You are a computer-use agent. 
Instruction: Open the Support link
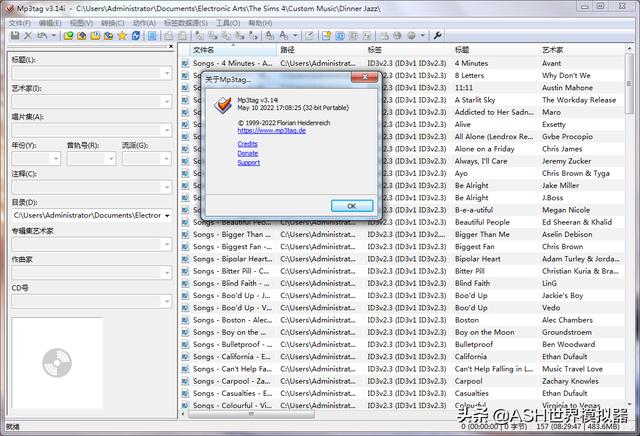tap(249, 163)
